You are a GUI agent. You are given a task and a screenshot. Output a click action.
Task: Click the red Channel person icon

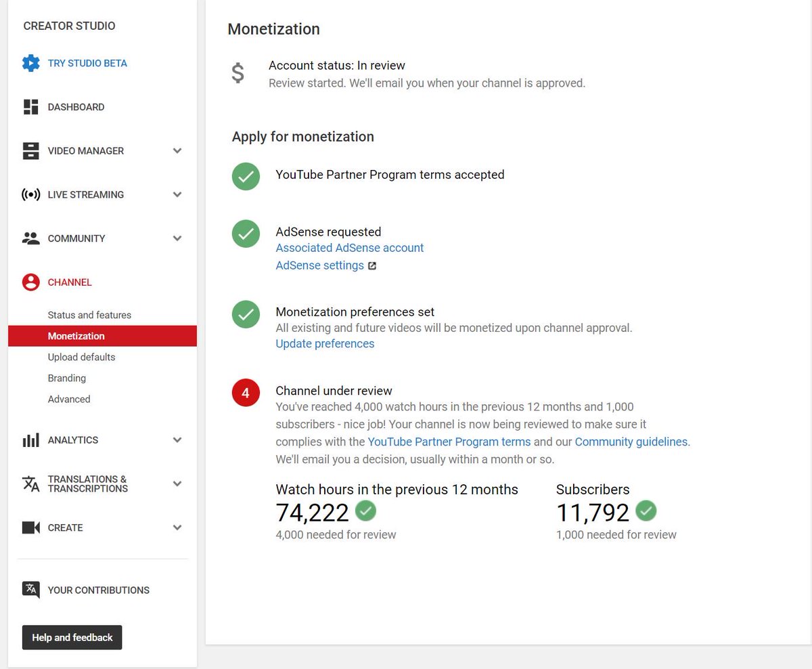pyautogui.click(x=30, y=282)
